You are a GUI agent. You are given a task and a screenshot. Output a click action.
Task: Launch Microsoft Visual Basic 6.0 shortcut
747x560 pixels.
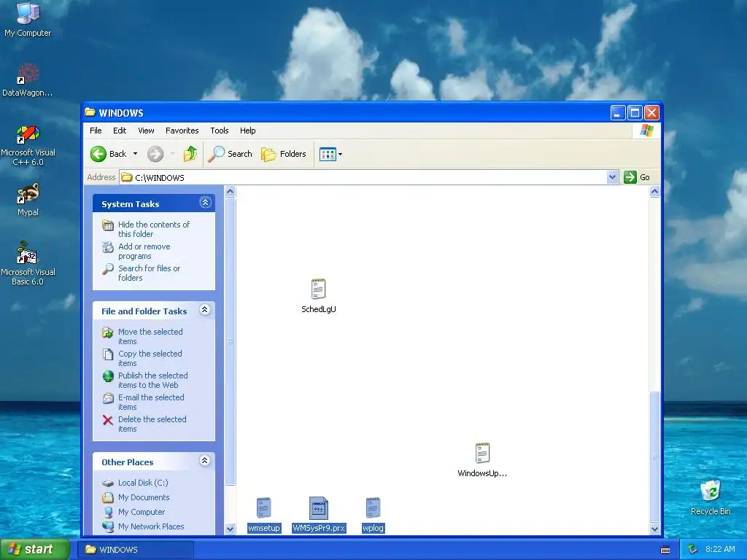pyautogui.click(x=28, y=253)
